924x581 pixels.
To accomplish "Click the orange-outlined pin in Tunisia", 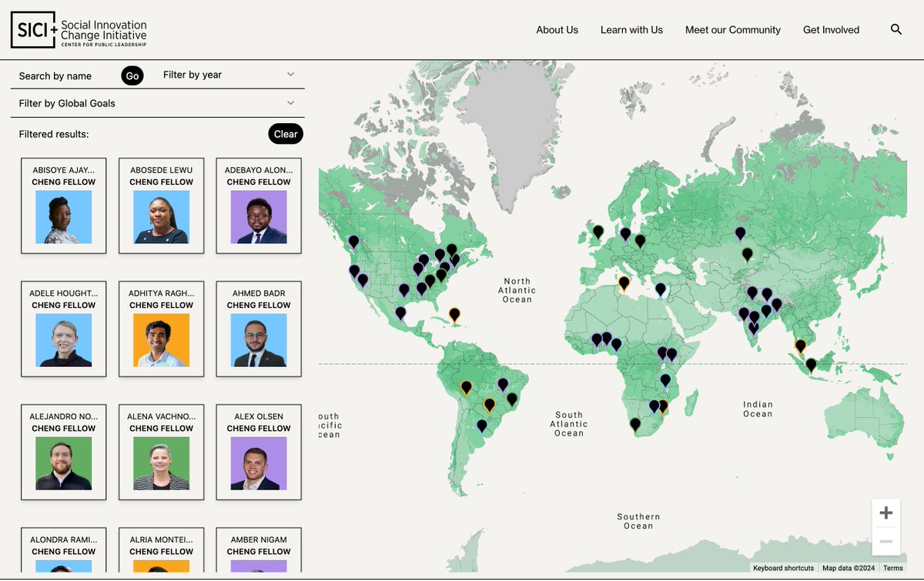I will (x=624, y=283).
